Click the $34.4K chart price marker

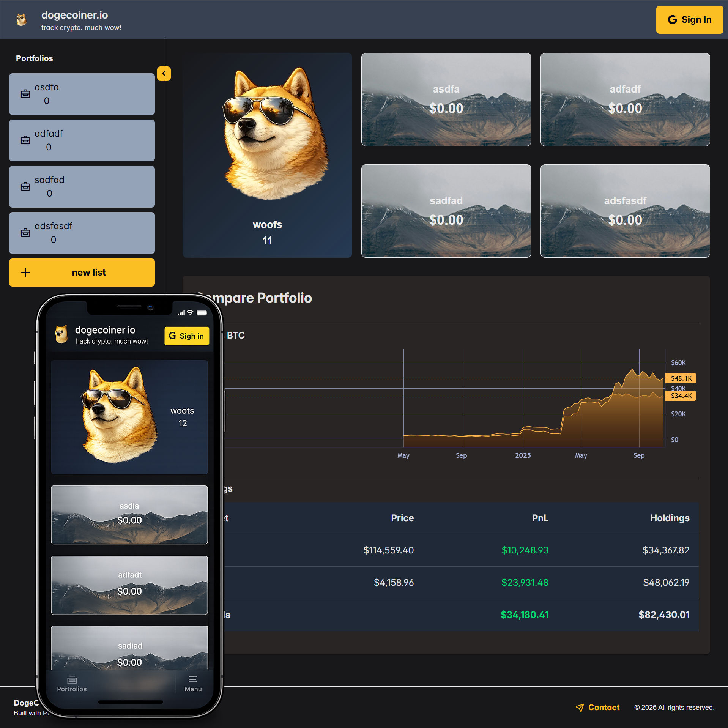[x=681, y=396]
